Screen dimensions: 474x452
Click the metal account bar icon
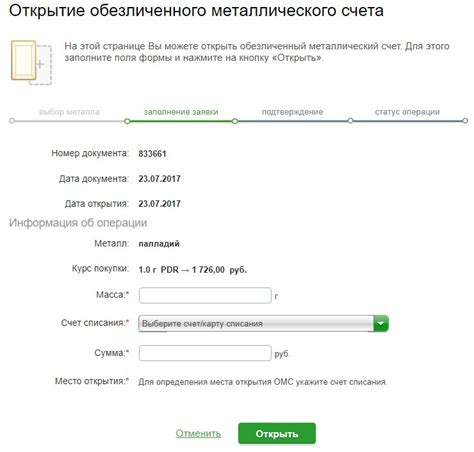(31, 62)
